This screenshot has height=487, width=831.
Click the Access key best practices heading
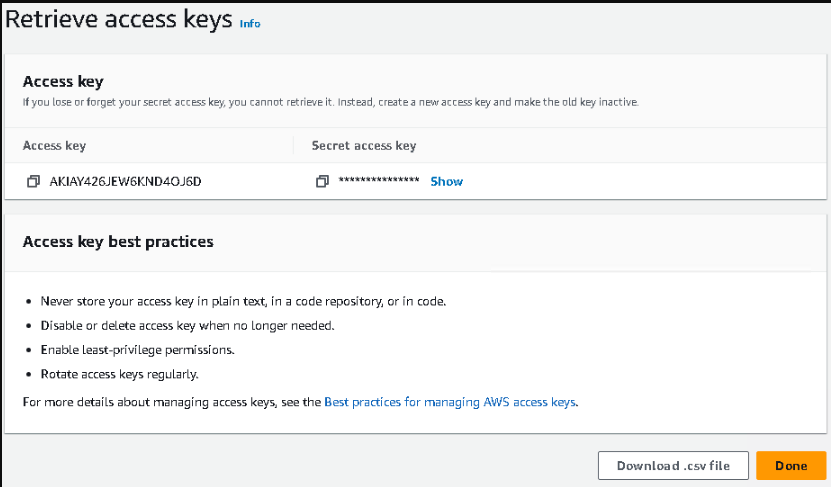(x=118, y=242)
